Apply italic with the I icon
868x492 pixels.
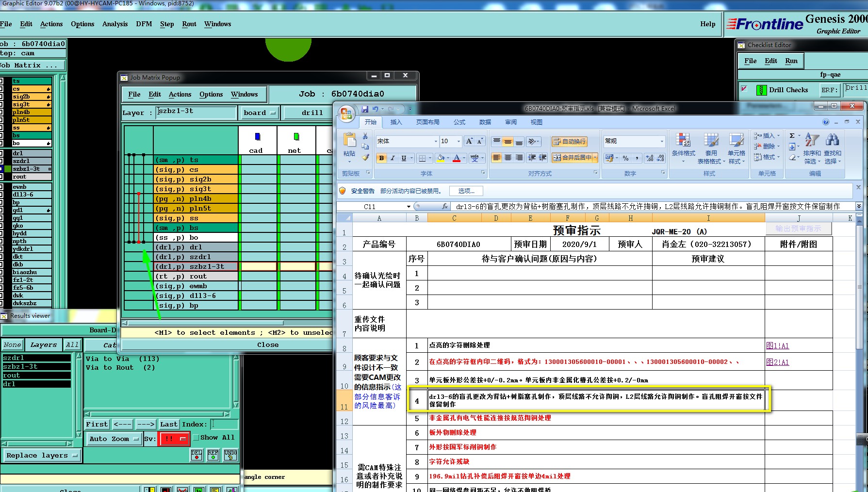click(x=393, y=158)
